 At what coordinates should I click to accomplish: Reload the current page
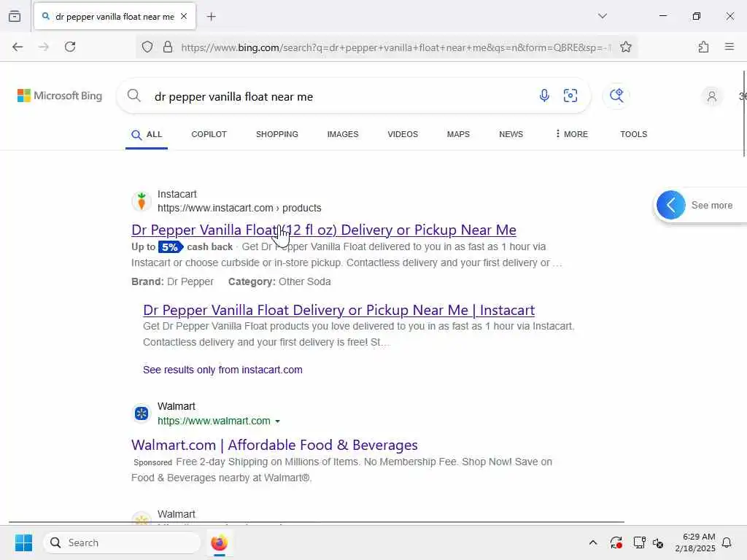[70, 47]
